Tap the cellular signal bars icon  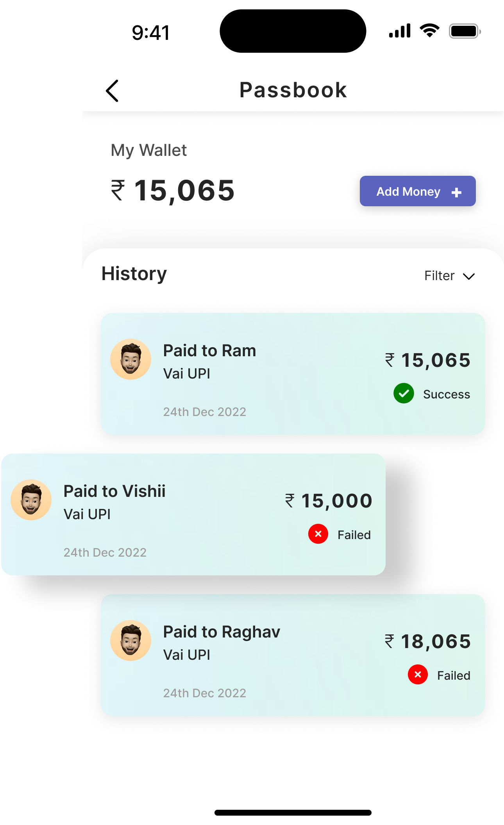pyautogui.click(x=400, y=30)
